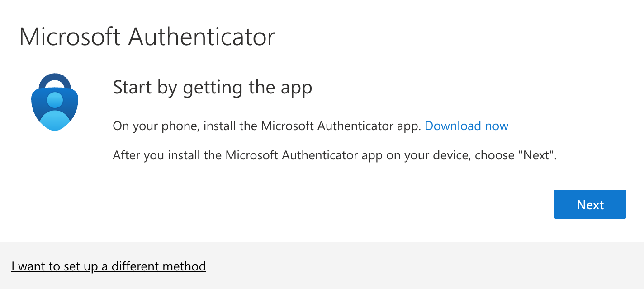Click the padlock-shaped Authenticator graphic

coord(54,101)
